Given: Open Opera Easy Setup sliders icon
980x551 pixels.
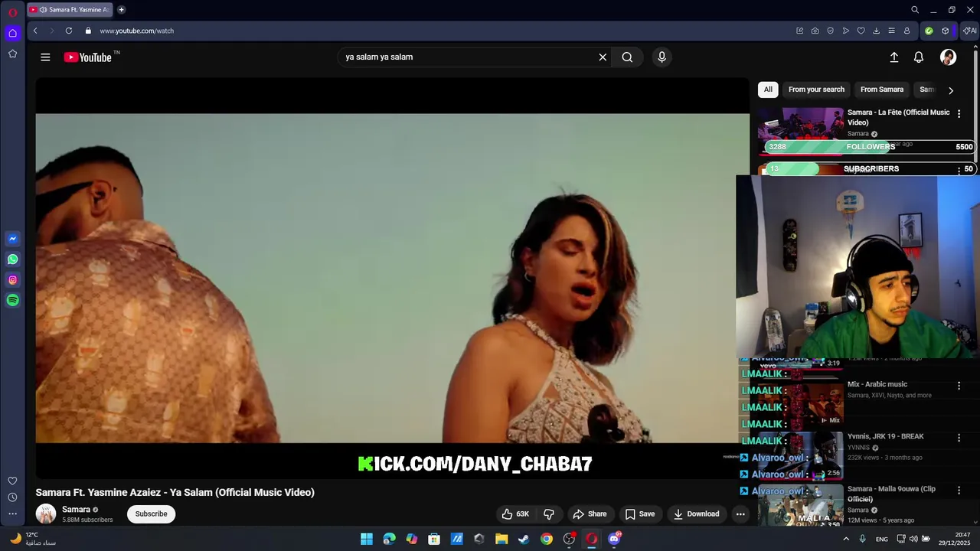Looking at the screenshot, I should point(892,31).
